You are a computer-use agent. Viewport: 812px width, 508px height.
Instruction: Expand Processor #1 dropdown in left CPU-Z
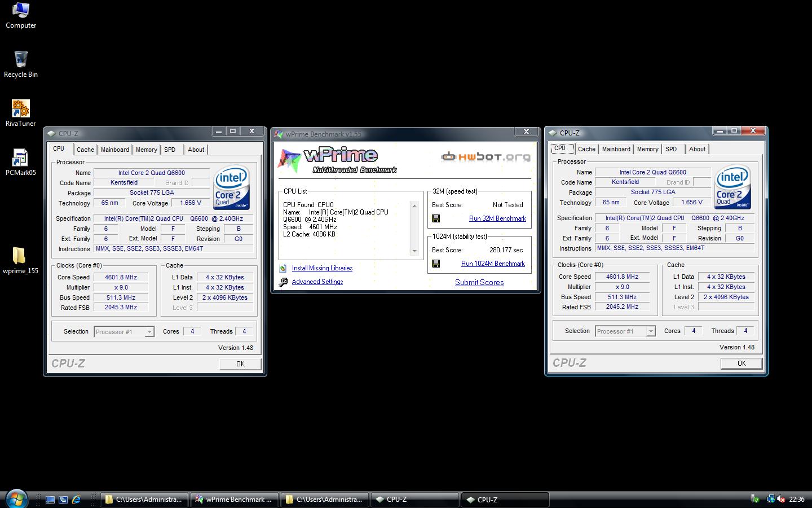tap(149, 332)
